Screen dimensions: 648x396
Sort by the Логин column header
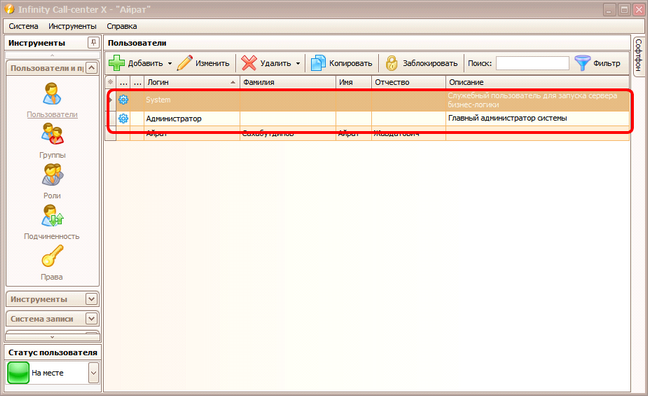[x=192, y=82]
